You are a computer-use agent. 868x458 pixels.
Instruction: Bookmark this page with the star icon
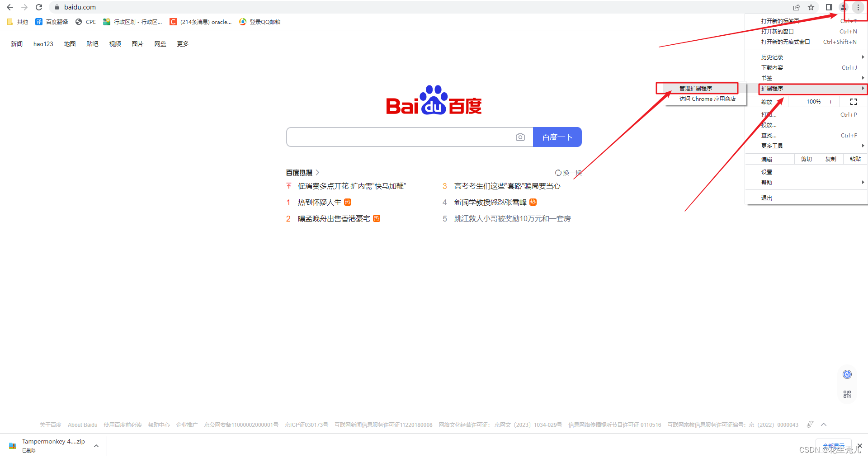click(811, 7)
